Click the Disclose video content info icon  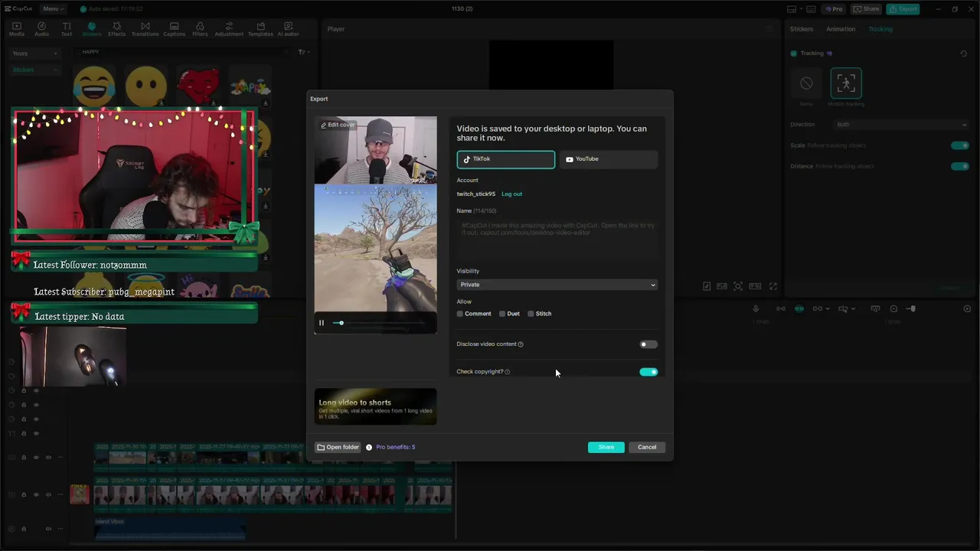521,344
